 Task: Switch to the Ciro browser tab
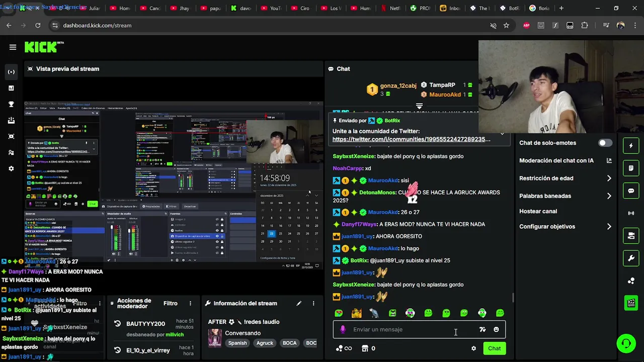coord(301,8)
